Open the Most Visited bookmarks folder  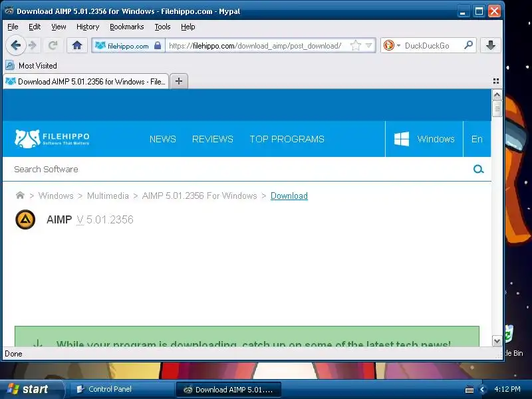[x=31, y=65]
